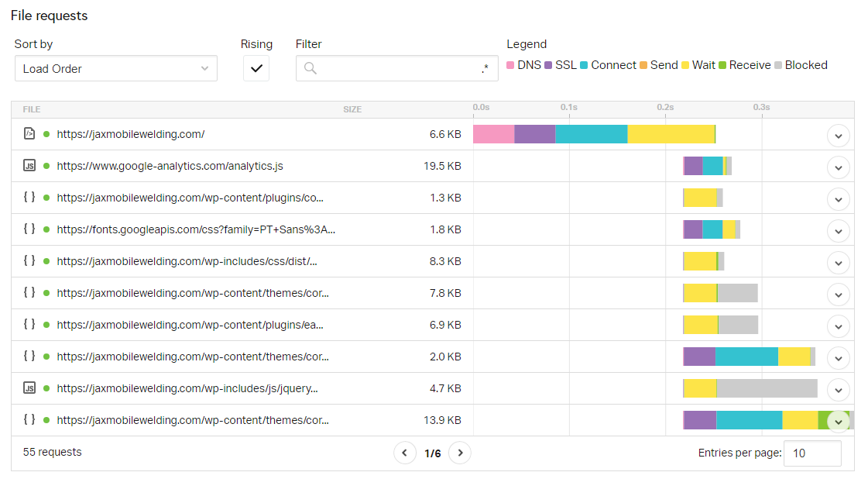Click the orange Send legend swatch
This screenshot has height=479, width=868.
(643, 65)
